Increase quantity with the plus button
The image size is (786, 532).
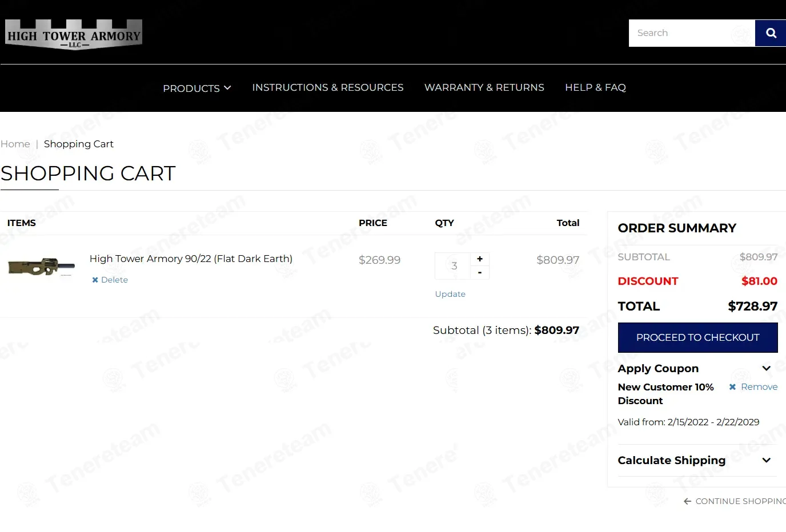point(480,259)
